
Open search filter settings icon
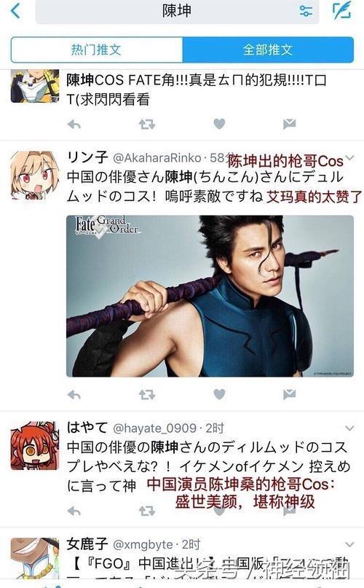pos(306,11)
